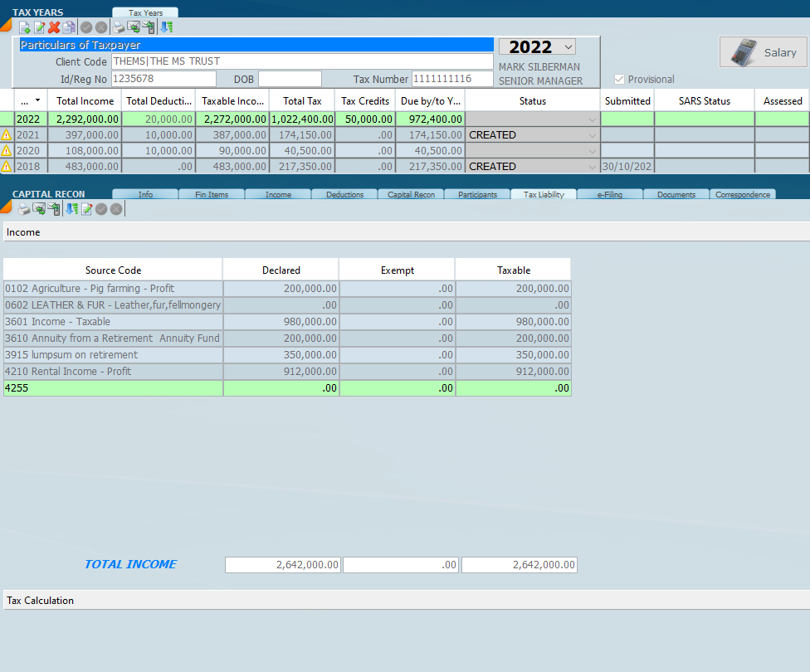Viewport: 810px width, 672px height.
Task: Click the Tax Number field
Action: coord(452,79)
